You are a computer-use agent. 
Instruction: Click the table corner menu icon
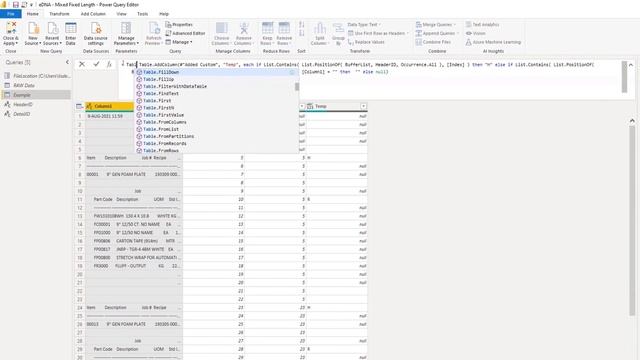pyautogui.click(x=80, y=106)
